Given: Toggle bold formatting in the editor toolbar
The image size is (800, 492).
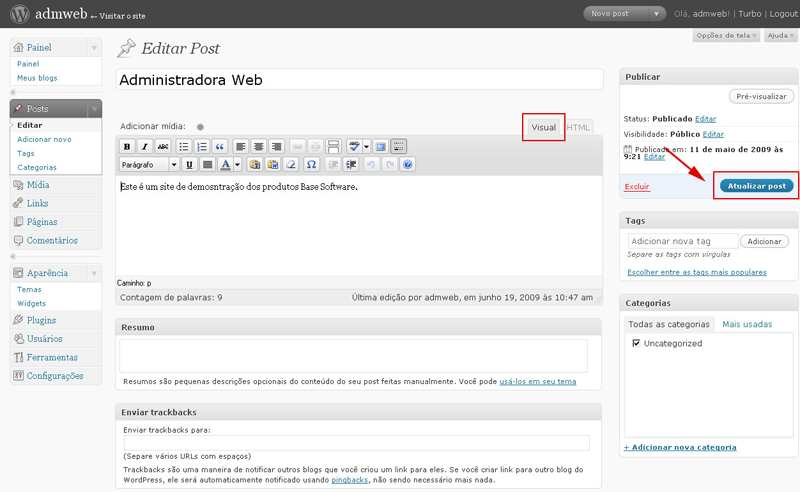Looking at the screenshot, I should 127,147.
